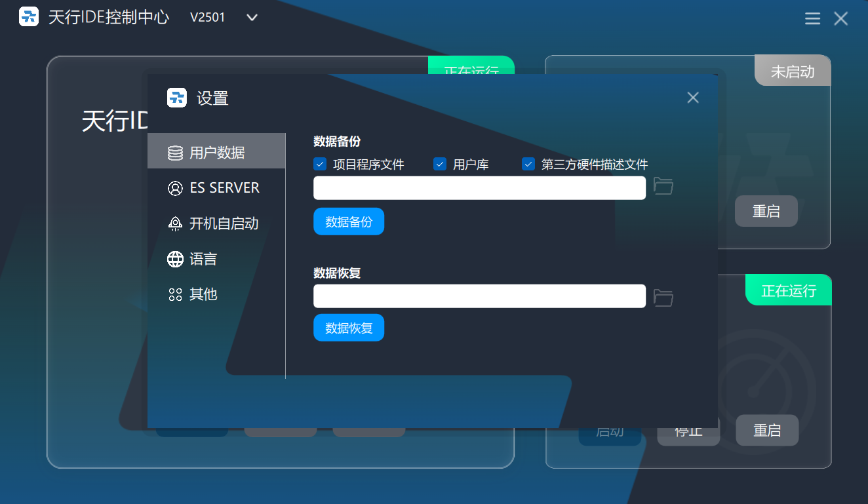This screenshot has width=868, height=504.
Task: Open folder browser for restore path
Action: point(663,298)
